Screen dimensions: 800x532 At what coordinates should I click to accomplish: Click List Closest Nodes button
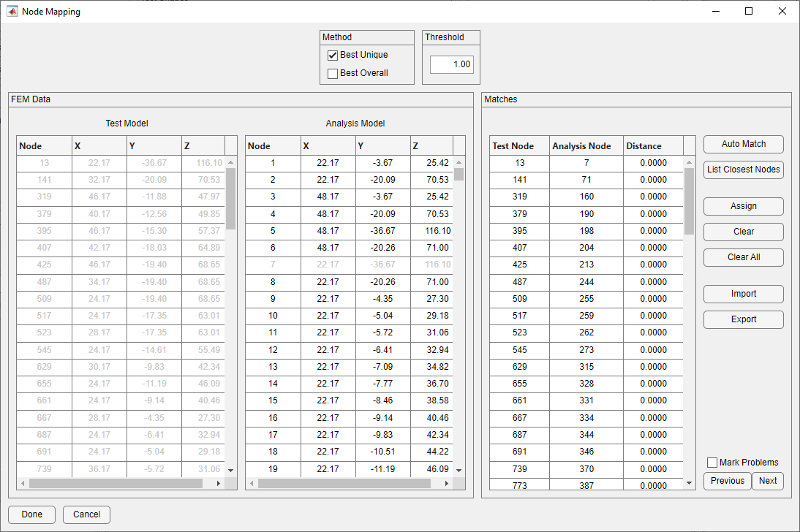(744, 170)
